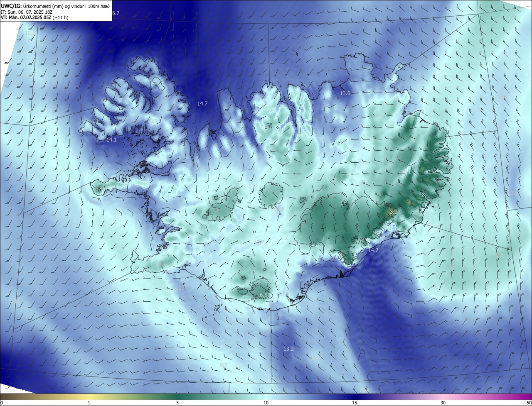Click the 14.7 value off the southeast coast
This screenshot has height=406, width=532.
pos(373,250)
